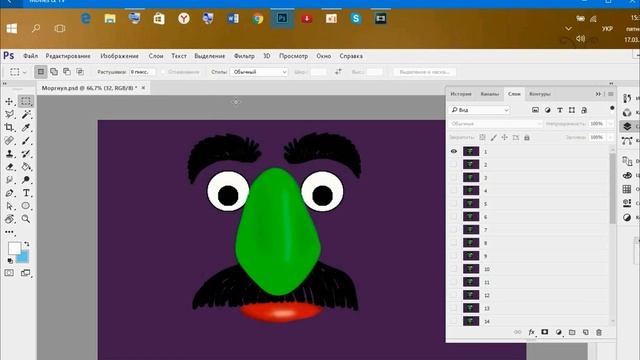
Task: Select the Dodge tool
Action: click(x=26, y=180)
